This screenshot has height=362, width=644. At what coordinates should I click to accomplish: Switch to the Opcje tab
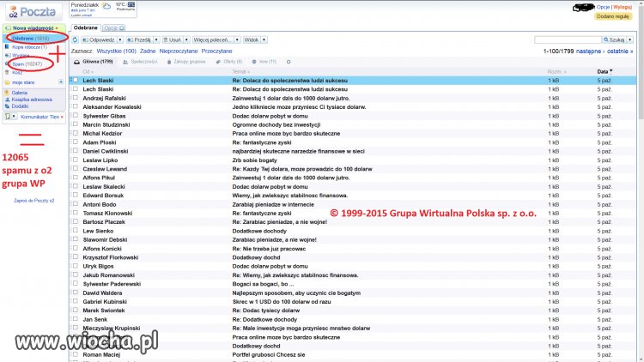click(x=113, y=28)
